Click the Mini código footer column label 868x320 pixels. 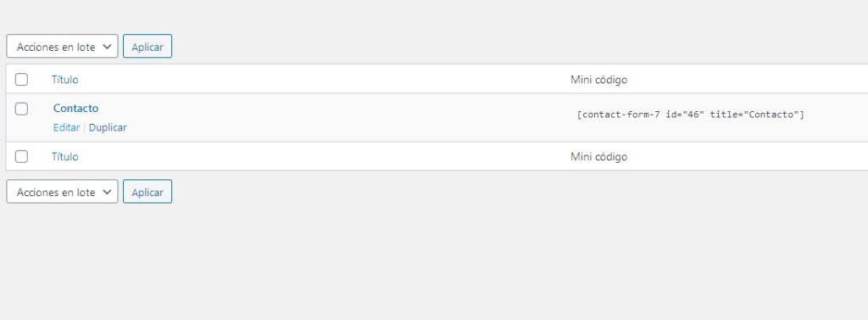coord(598,156)
